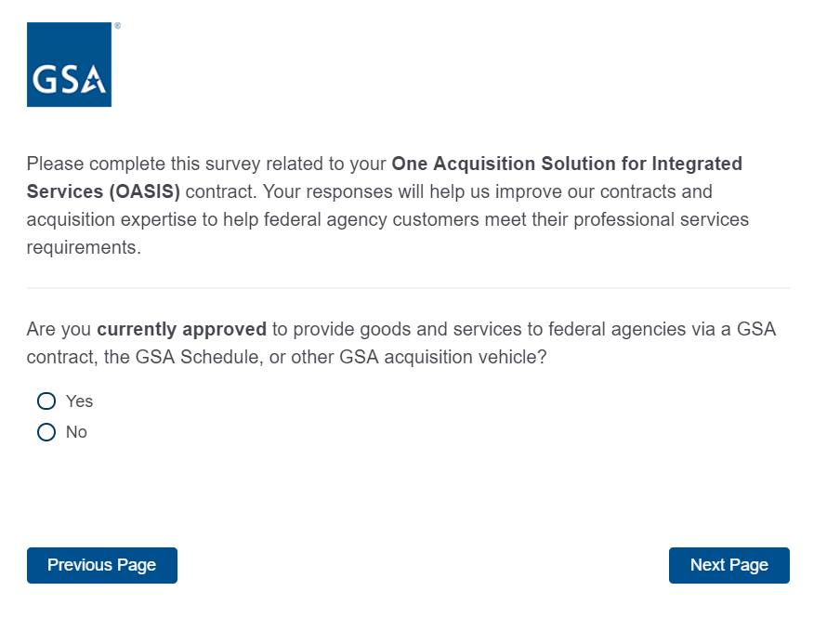Image resolution: width=840 pixels, height=618 pixels.
Task: Click the white GSA letters inside the logo
Action: (x=69, y=81)
